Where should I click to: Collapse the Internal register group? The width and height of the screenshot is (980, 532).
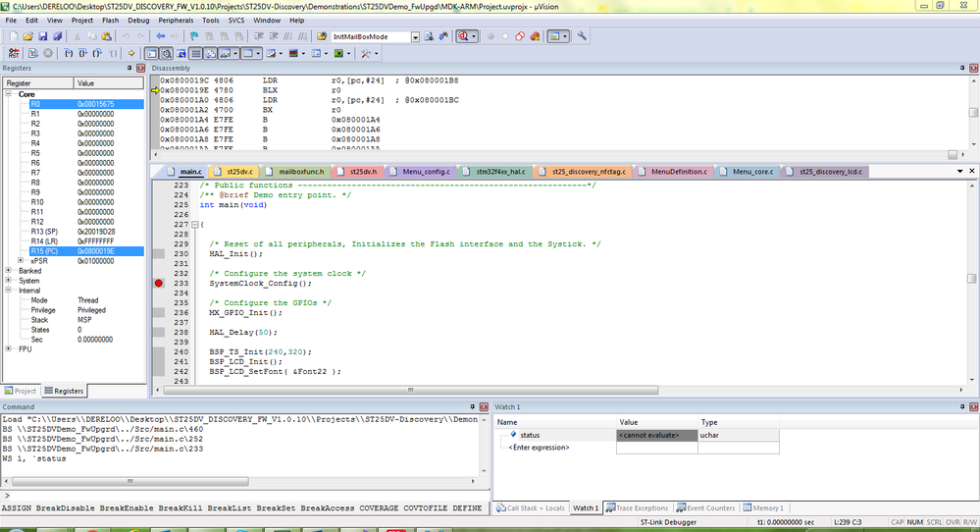[x=8, y=291]
